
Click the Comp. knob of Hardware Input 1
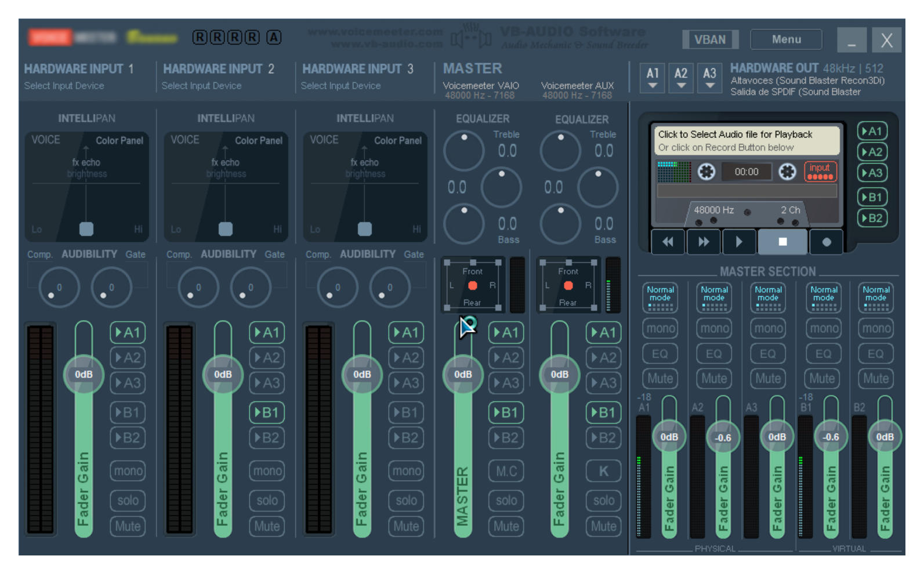point(59,287)
